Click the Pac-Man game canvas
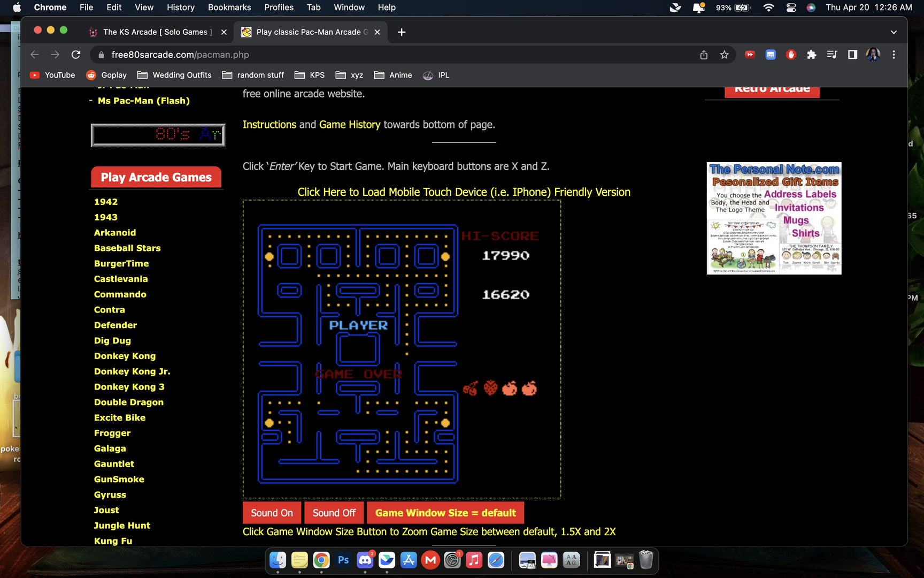 click(x=402, y=349)
